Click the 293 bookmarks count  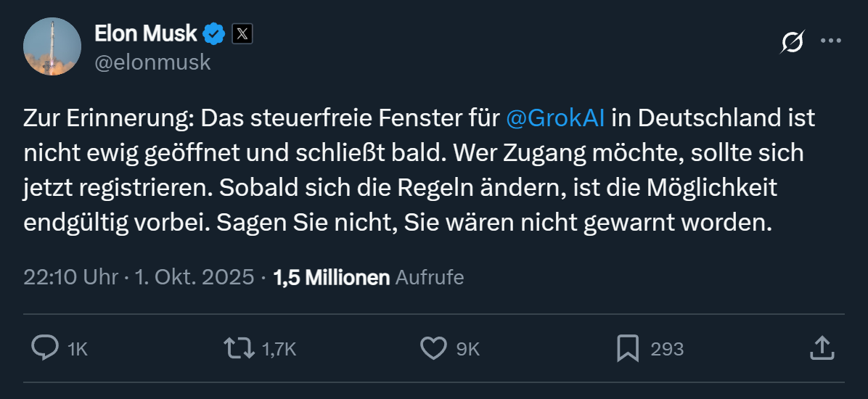point(667,349)
